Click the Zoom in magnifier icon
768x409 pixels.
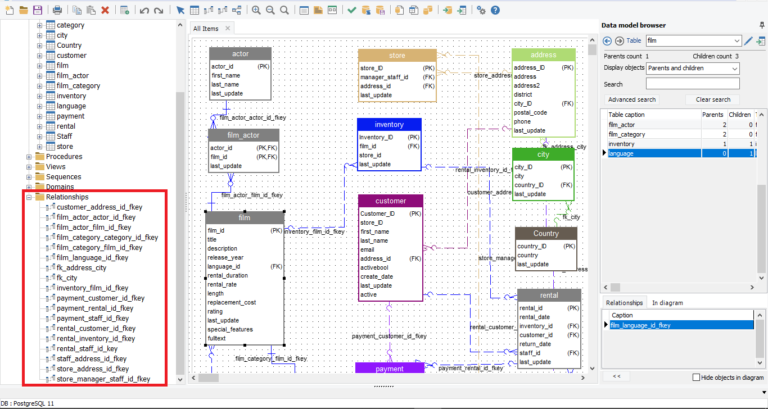coord(257,9)
